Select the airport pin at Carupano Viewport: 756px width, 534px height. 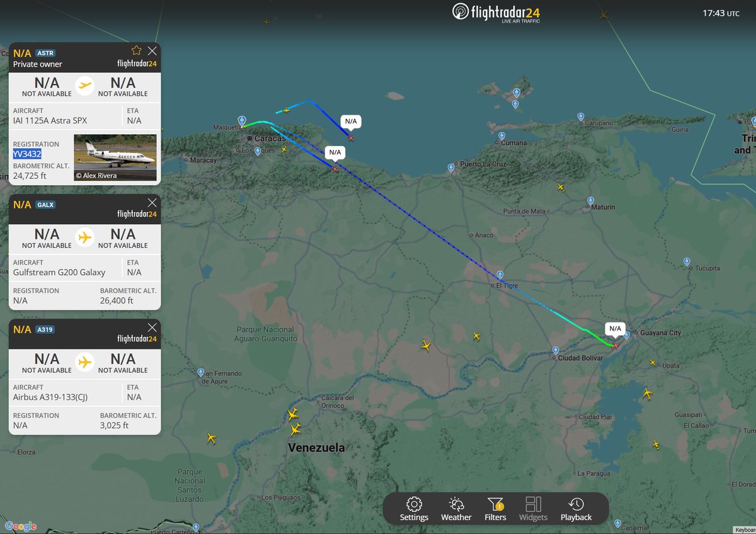(580, 116)
